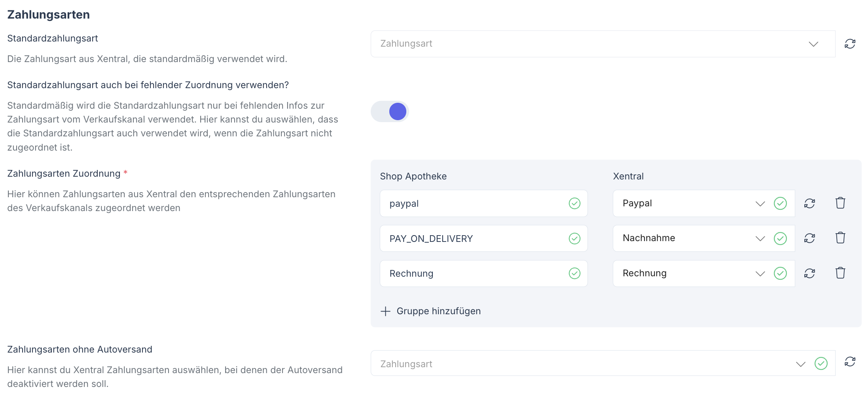
Task: Expand the Xentral Paypal dropdown
Action: point(760,203)
